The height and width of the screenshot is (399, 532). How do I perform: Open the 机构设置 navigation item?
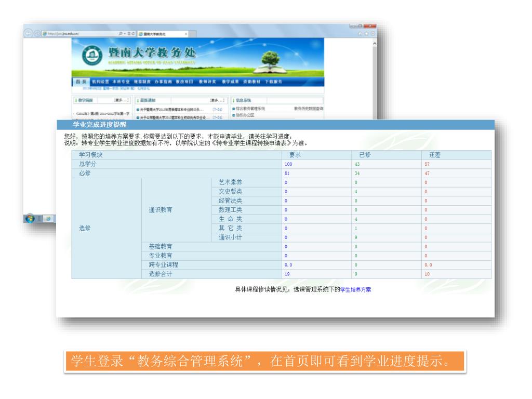tap(100, 82)
